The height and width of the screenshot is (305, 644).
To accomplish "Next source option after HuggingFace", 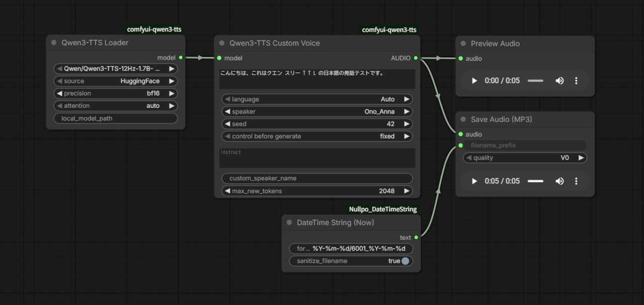I will click(172, 81).
